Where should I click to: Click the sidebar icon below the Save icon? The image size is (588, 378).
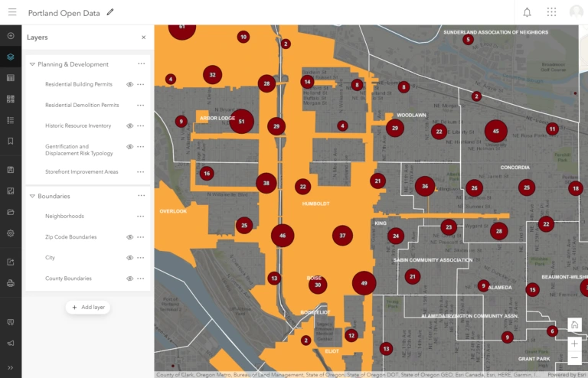click(x=11, y=191)
